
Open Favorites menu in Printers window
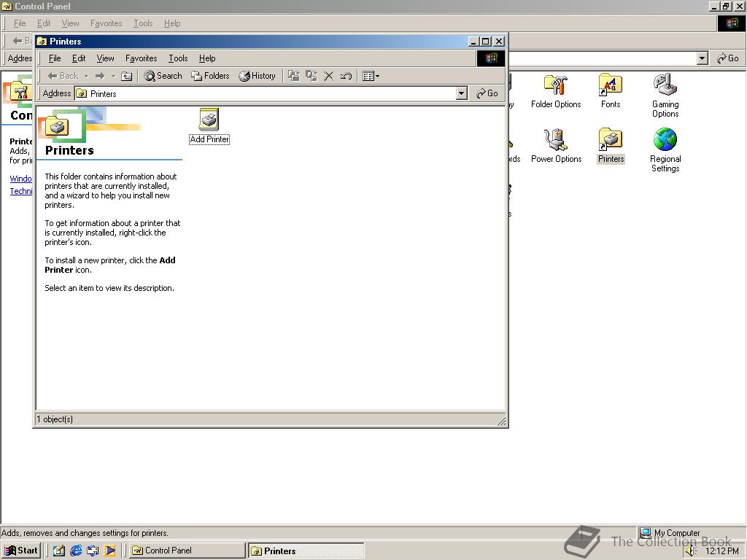pos(141,58)
